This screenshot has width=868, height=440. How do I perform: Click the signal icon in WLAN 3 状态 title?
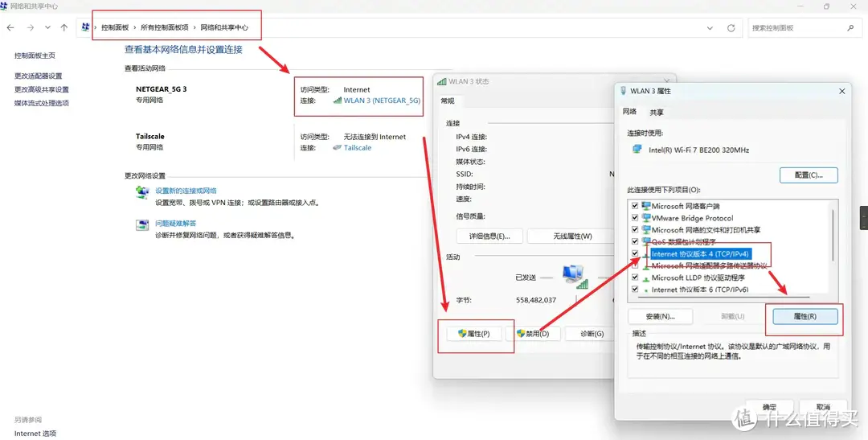442,81
